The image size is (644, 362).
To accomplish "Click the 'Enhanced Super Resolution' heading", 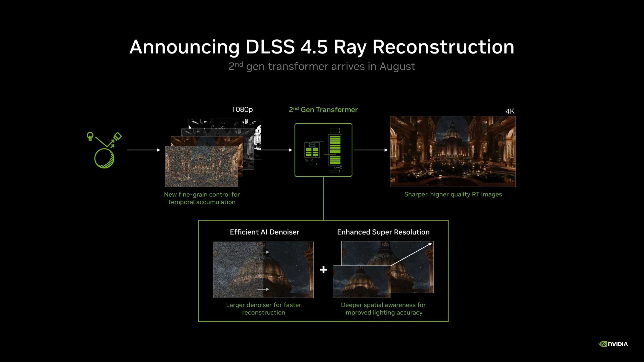I will pyautogui.click(x=383, y=232).
